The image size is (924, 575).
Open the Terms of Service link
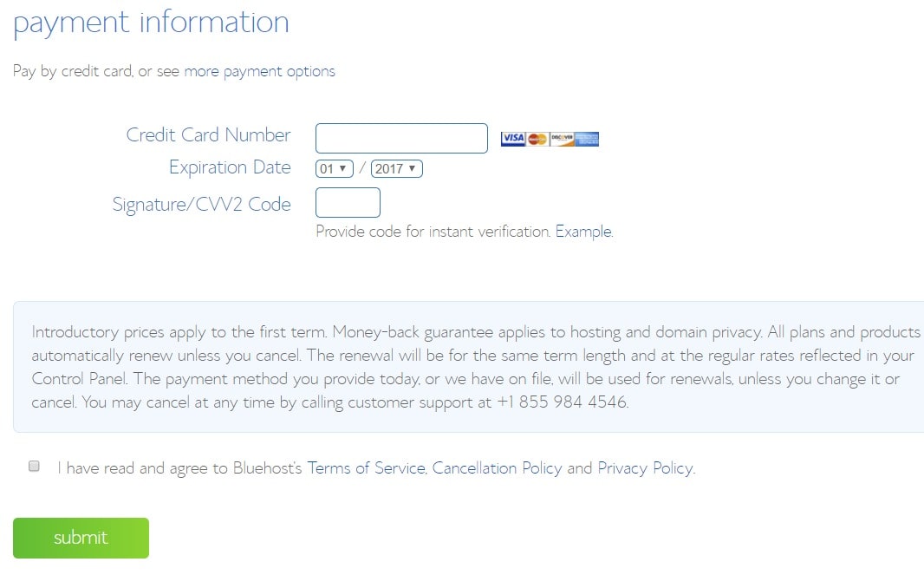coord(366,468)
